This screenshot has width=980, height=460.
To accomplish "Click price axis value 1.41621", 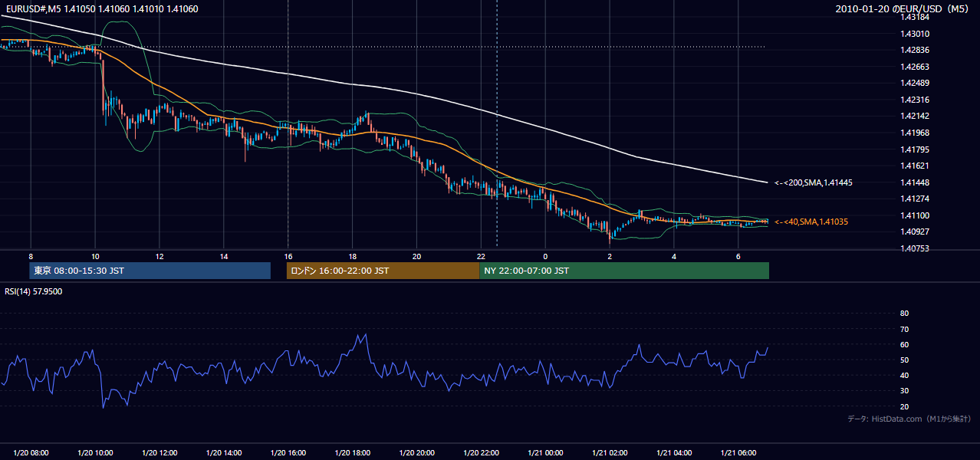I will tap(914, 166).
